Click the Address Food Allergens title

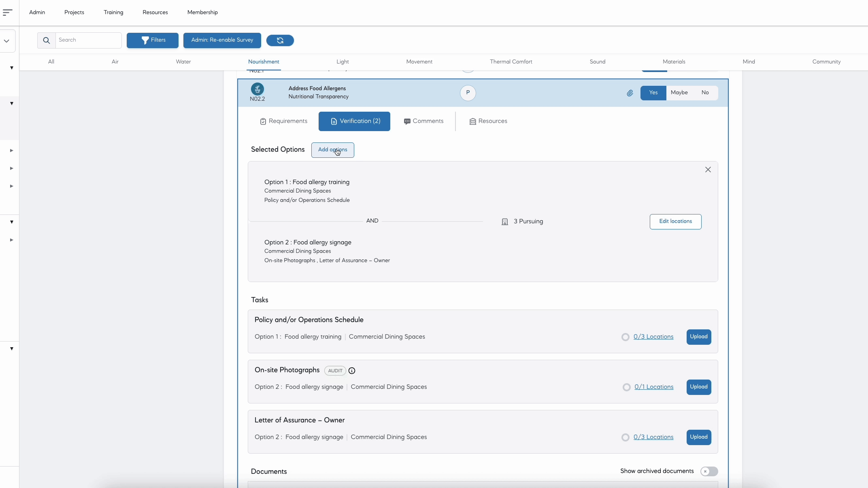(317, 89)
